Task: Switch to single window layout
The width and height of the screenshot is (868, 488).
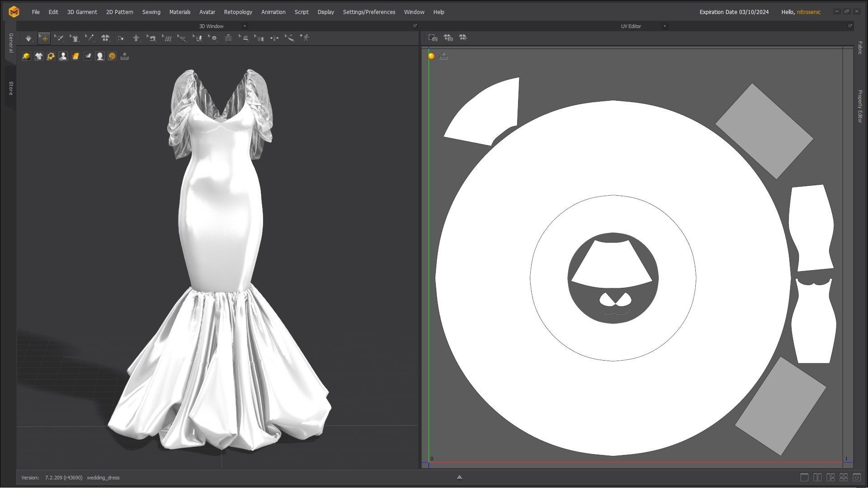Action: 804,477
